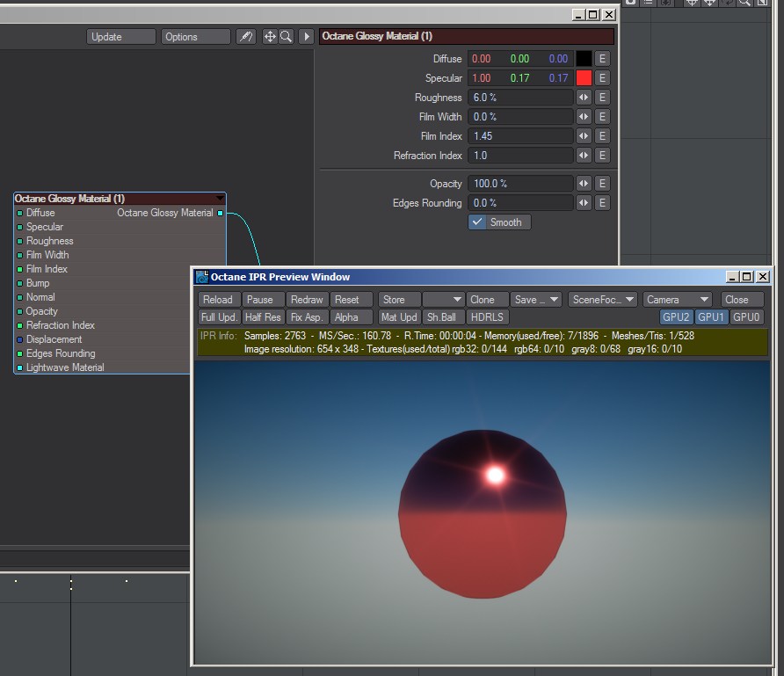
Task: Click the Opacity value field 100.0 %
Action: tap(520, 184)
